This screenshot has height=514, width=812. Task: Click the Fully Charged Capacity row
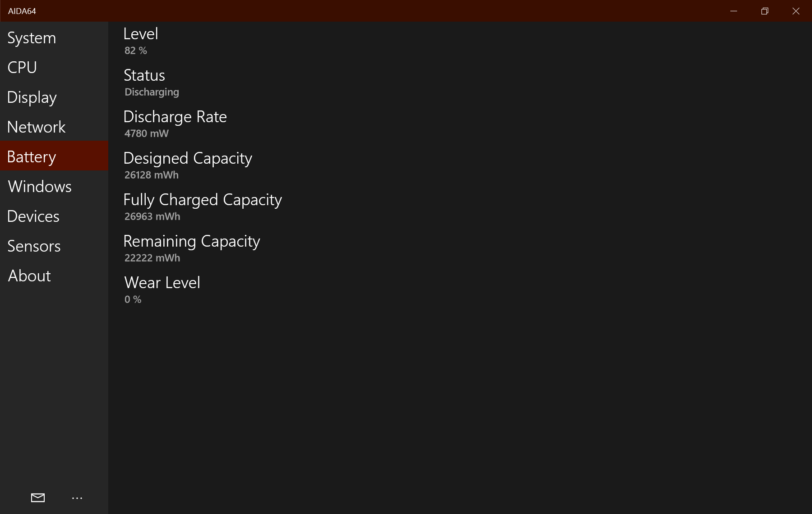[203, 207]
